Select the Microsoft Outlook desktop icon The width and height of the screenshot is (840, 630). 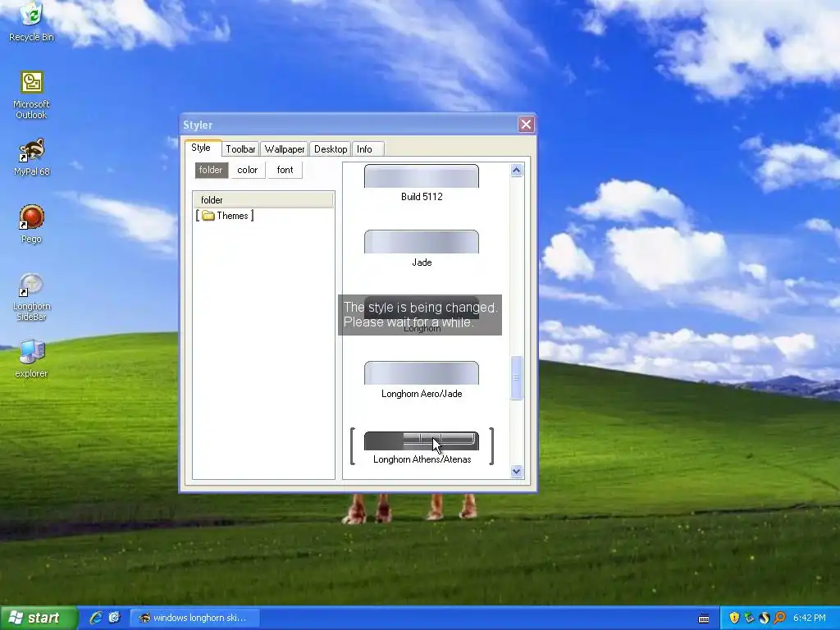point(32,94)
